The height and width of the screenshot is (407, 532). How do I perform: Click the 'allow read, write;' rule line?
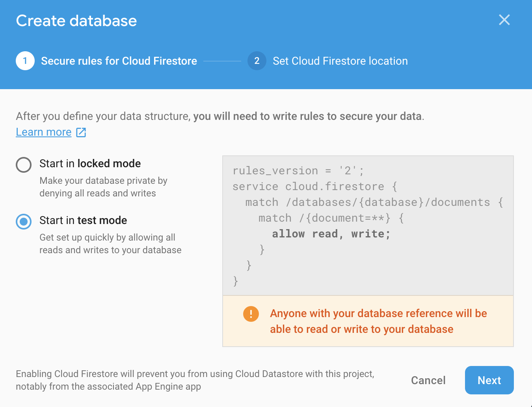331,234
